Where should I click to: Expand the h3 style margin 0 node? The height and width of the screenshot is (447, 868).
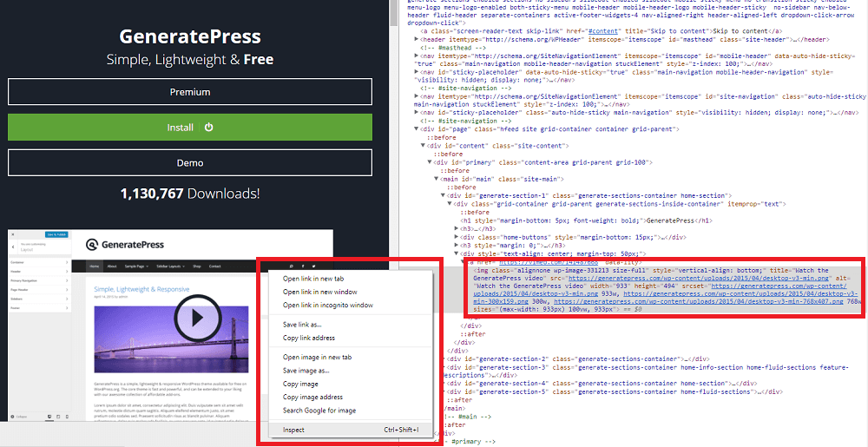457,246
